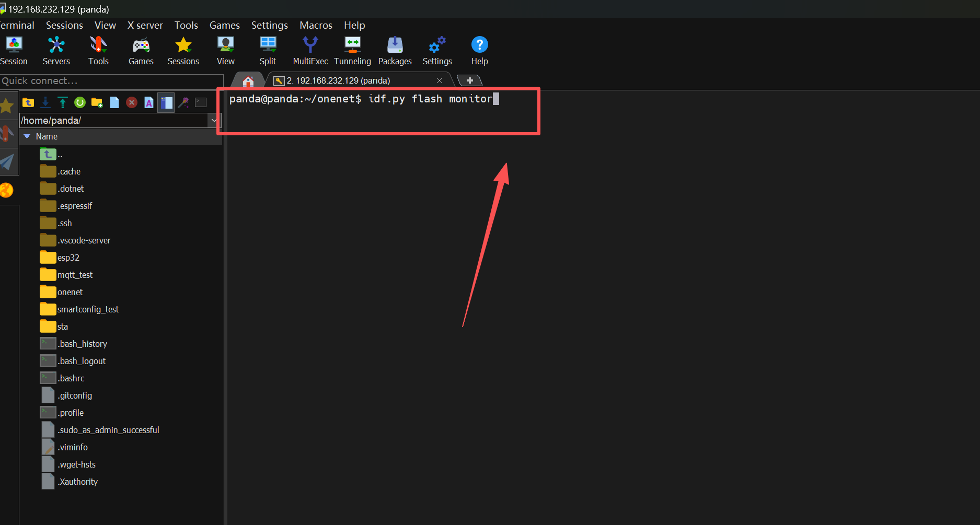Image resolution: width=980 pixels, height=525 pixels.
Task: Open a new tab with plus button
Action: click(469, 80)
